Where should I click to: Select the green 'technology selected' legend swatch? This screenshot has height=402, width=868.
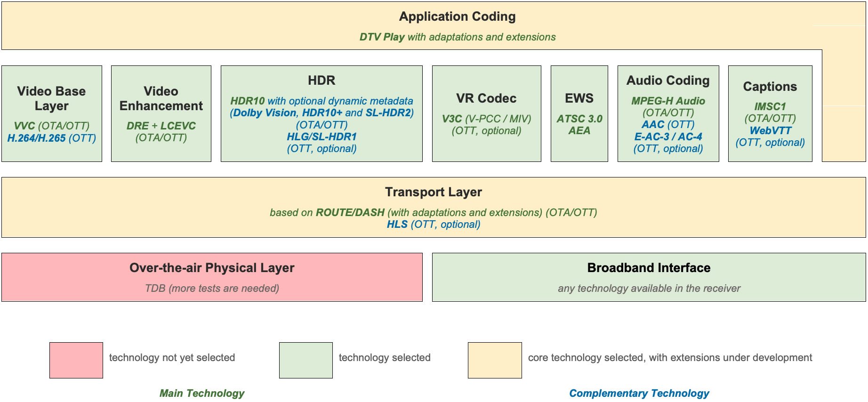pos(305,360)
